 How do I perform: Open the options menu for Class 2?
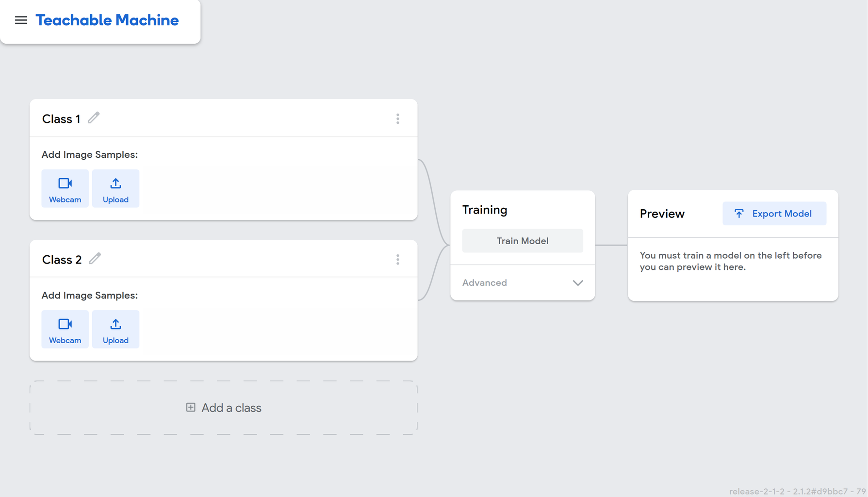397,259
